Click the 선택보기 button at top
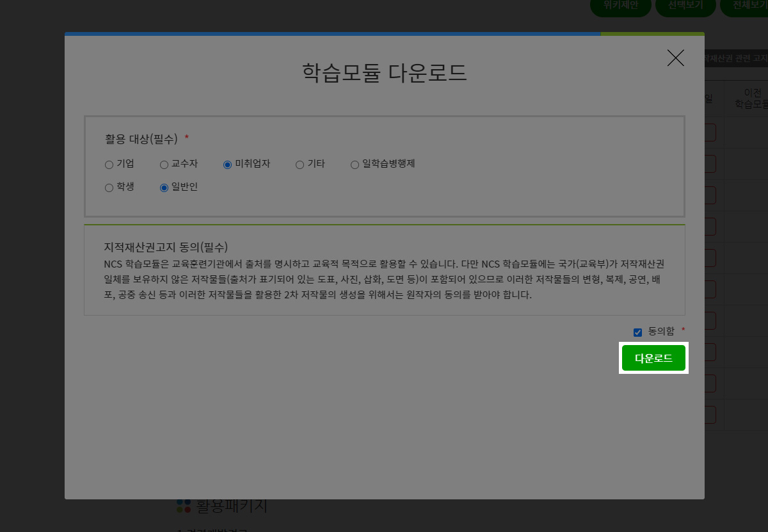This screenshot has height=532, width=768. (685, 6)
